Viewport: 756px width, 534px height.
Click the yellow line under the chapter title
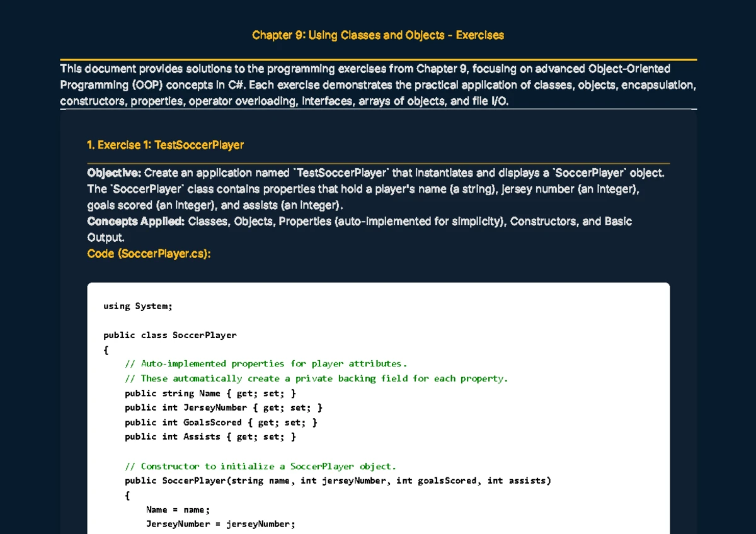click(x=378, y=60)
